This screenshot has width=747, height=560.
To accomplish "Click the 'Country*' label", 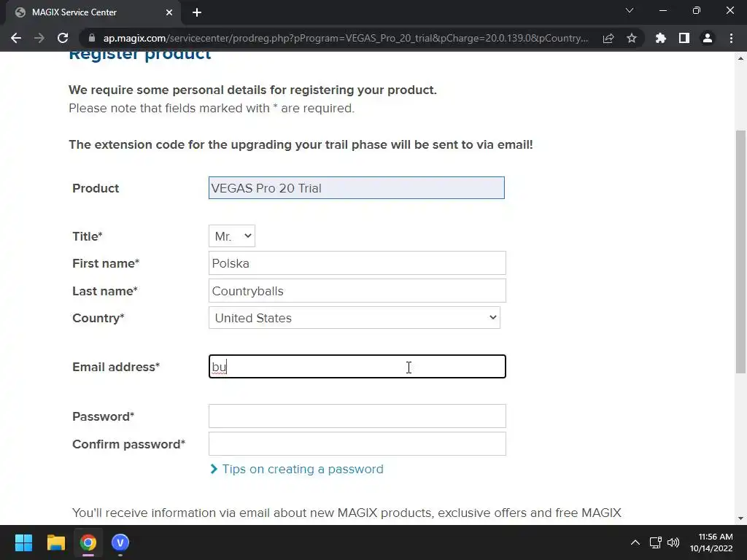I will point(98,318).
